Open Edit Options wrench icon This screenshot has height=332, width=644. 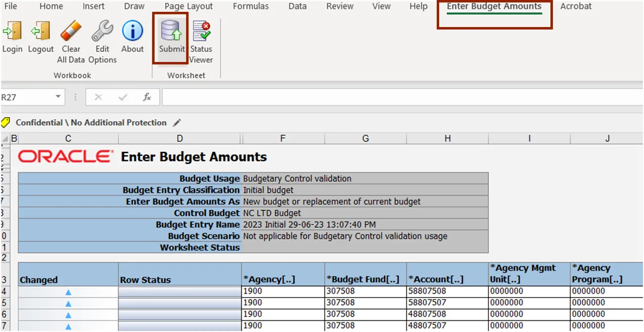click(x=102, y=32)
